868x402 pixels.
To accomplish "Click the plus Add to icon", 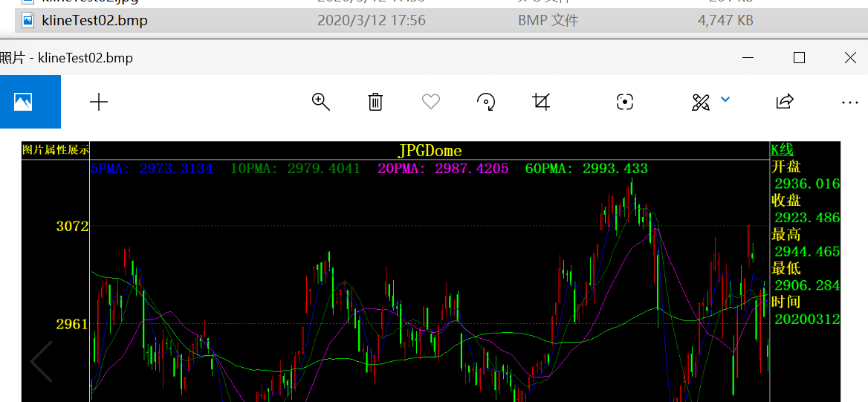I will 99,102.
